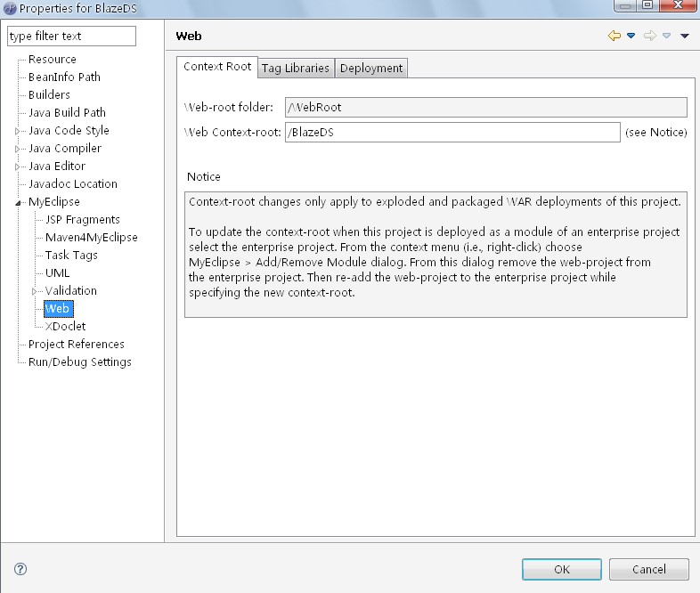This screenshot has width=700, height=593.
Task: Select Maven4MyEclipse item
Action: click(x=92, y=238)
